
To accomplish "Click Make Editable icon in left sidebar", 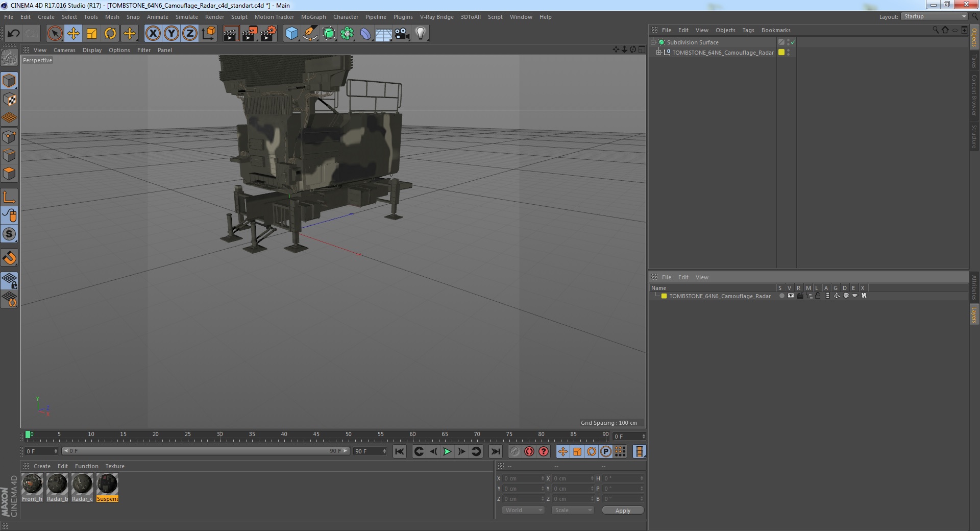I will coord(9,57).
